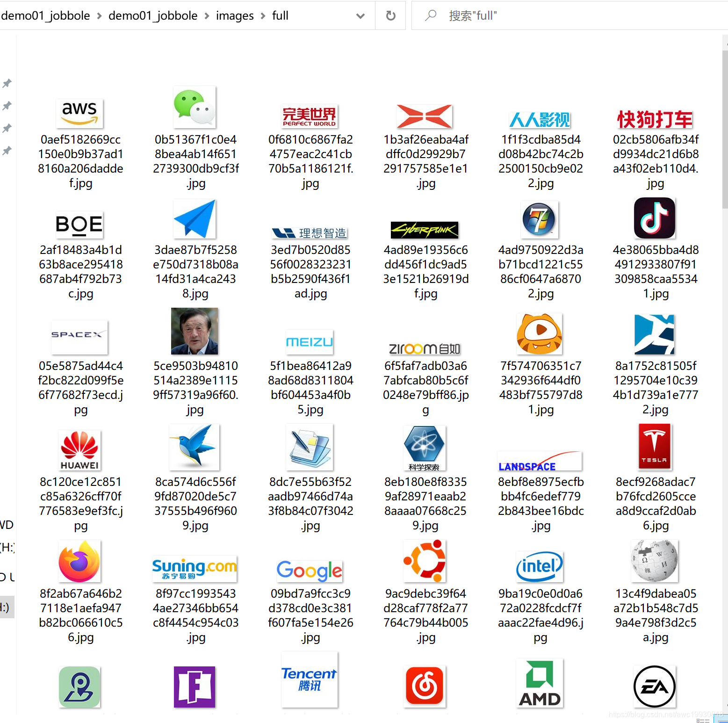Select the Landspace logo image
This screenshot has height=723, width=728.
tap(540, 461)
